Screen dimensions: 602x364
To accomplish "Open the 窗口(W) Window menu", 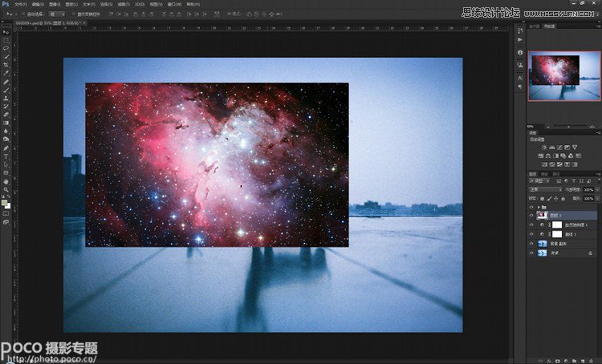I will tap(175, 5).
